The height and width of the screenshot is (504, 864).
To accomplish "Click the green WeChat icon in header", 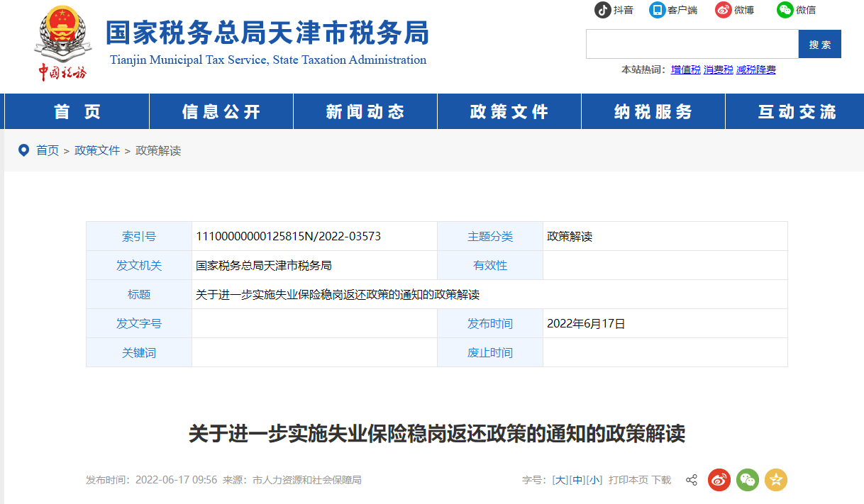I will (x=785, y=10).
